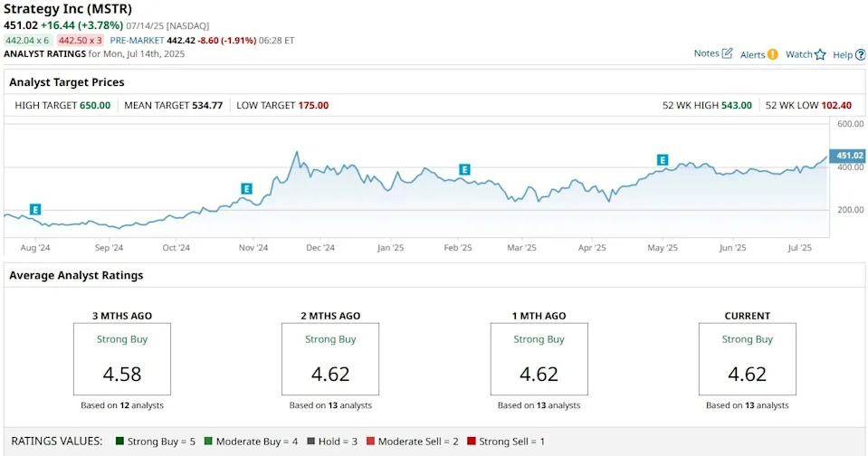Click the 4.58 rating value

pyautogui.click(x=122, y=374)
